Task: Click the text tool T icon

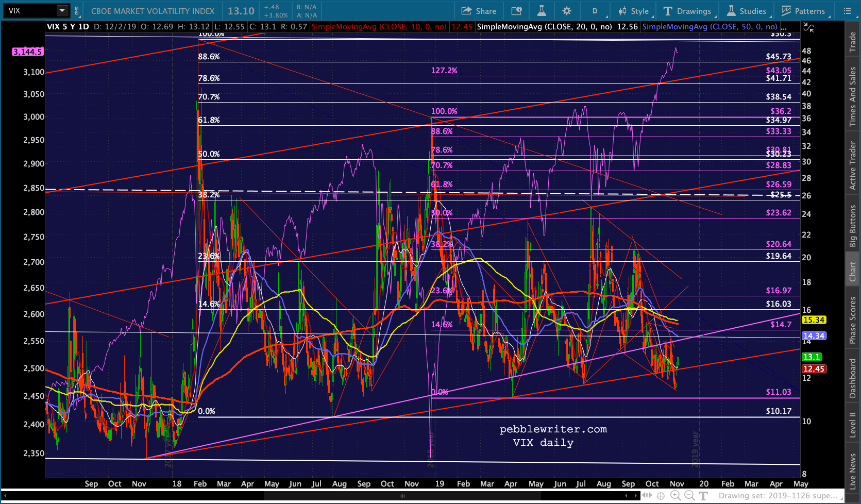Action: click(x=703, y=495)
